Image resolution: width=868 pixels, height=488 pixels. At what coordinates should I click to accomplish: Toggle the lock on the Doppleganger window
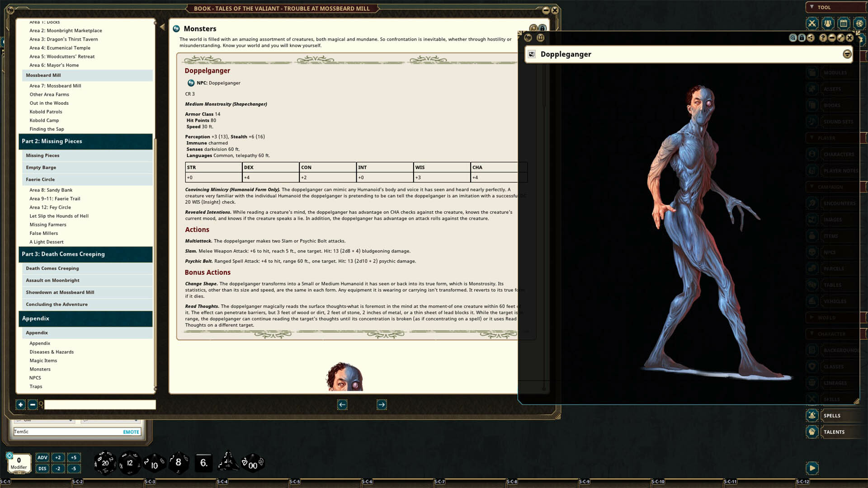coord(802,38)
